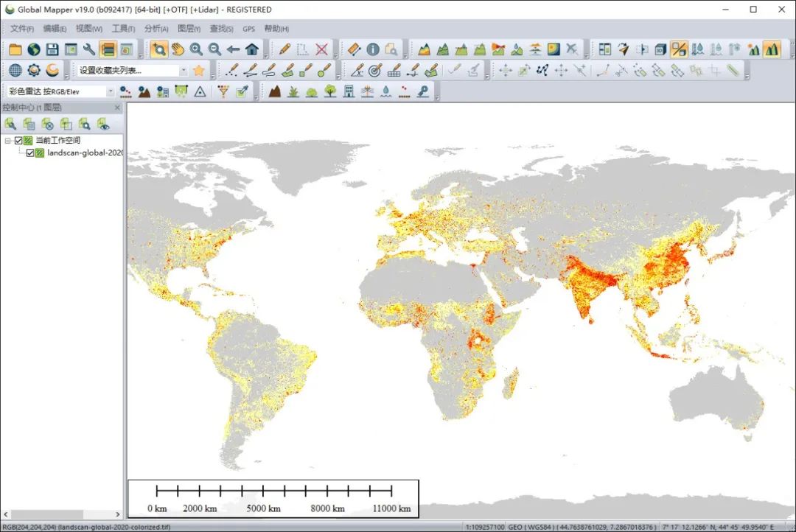Image resolution: width=796 pixels, height=532 pixels.
Task: Open the 文件(F) menu
Action: click(22, 29)
